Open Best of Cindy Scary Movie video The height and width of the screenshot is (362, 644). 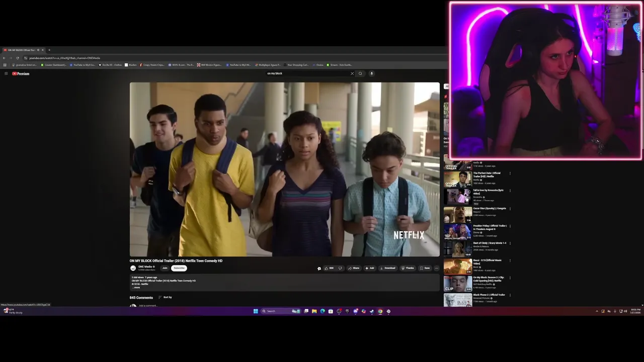point(458,248)
